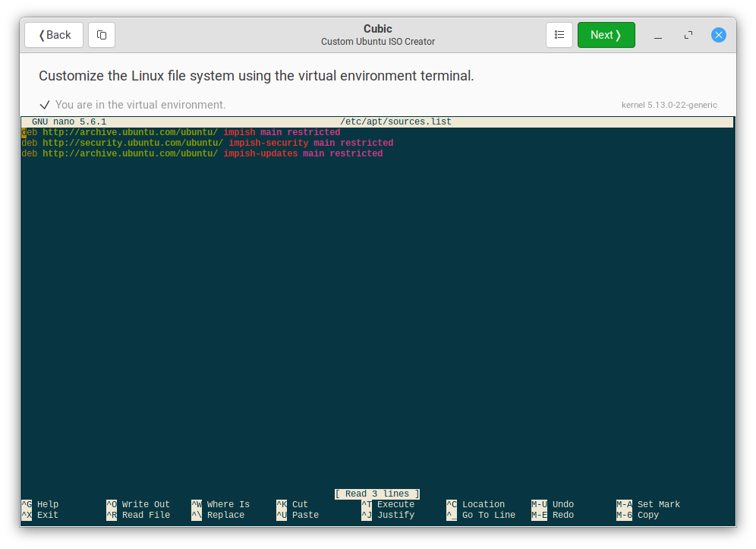Click the copy terminal output icon
The width and height of the screenshot is (756, 549).
102,35
